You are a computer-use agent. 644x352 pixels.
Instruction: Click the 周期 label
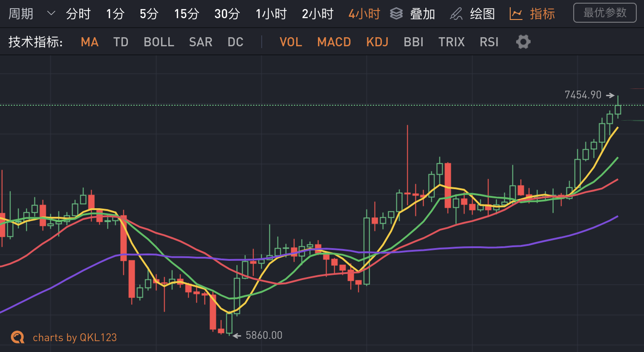21,14
